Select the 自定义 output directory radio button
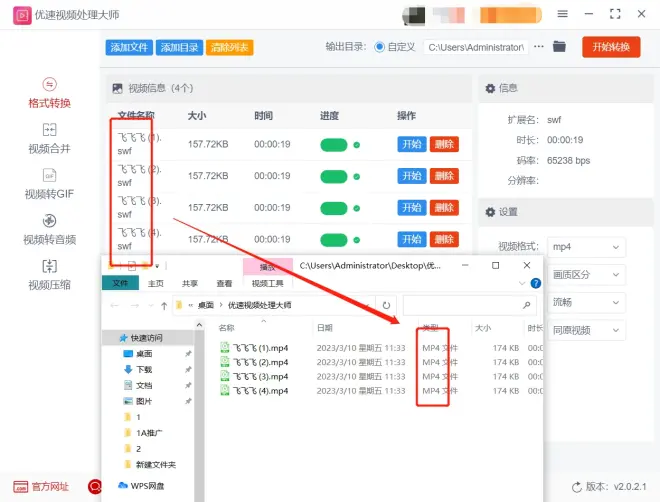 (x=380, y=47)
